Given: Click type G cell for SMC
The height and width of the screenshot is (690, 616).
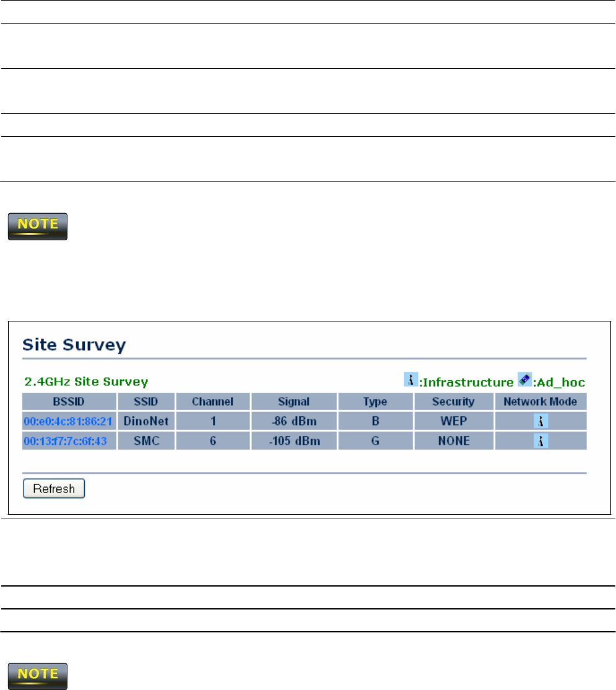Looking at the screenshot, I should click(x=375, y=441).
